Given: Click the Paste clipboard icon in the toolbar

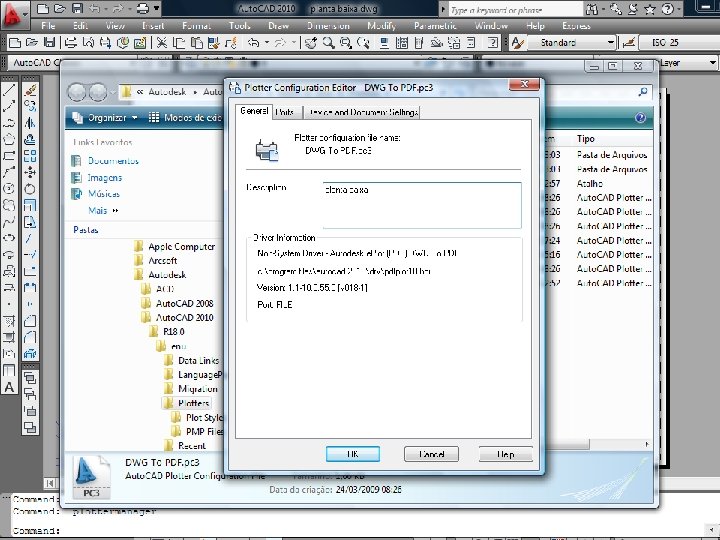Looking at the screenshot, I should pos(197,43).
